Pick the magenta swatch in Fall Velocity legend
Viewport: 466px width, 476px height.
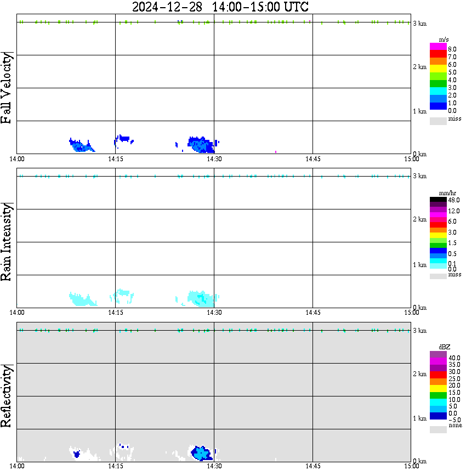[x=438, y=47]
